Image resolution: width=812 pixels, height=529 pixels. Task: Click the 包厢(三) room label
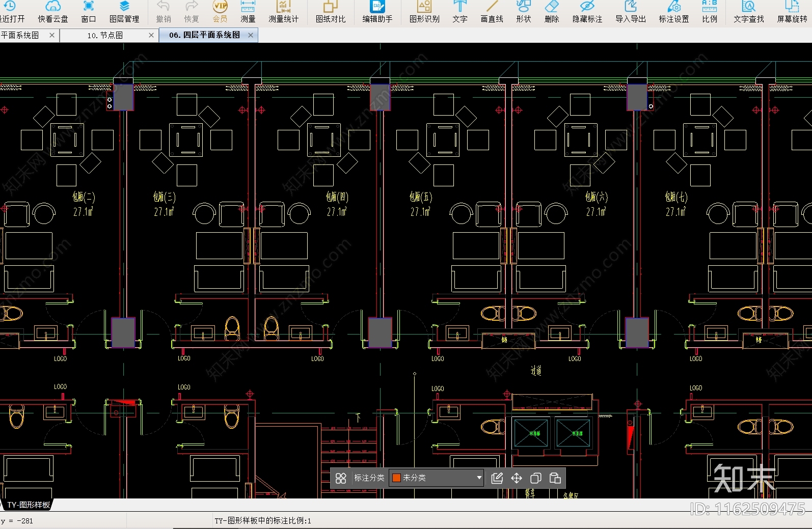coord(164,197)
